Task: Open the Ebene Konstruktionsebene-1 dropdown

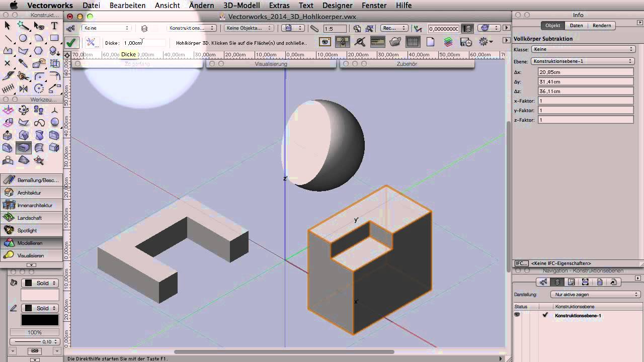Action: tap(584, 61)
